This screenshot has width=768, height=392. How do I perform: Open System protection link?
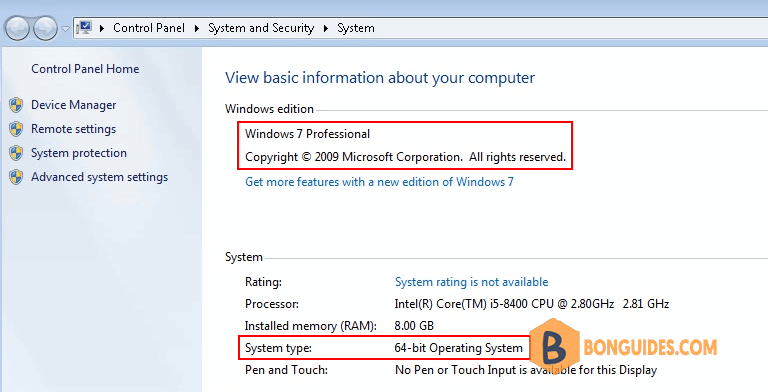(x=79, y=153)
